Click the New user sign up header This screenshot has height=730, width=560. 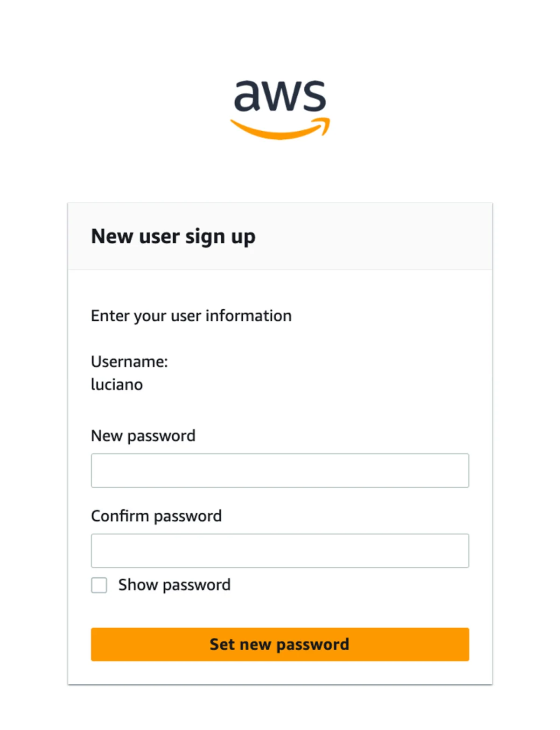(x=174, y=236)
